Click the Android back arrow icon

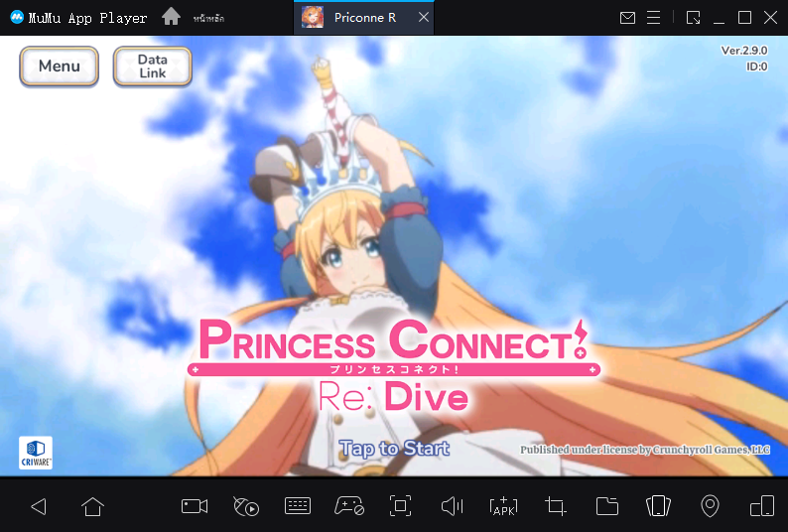point(39,507)
